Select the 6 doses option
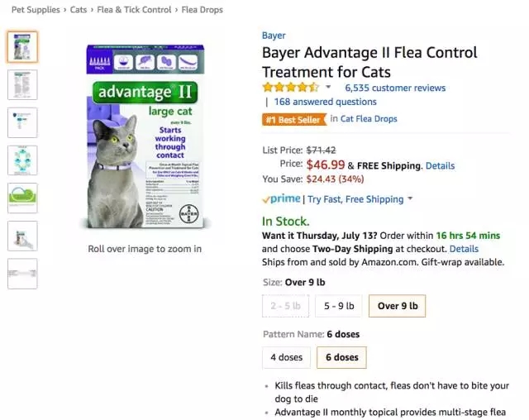 tap(341, 357)
